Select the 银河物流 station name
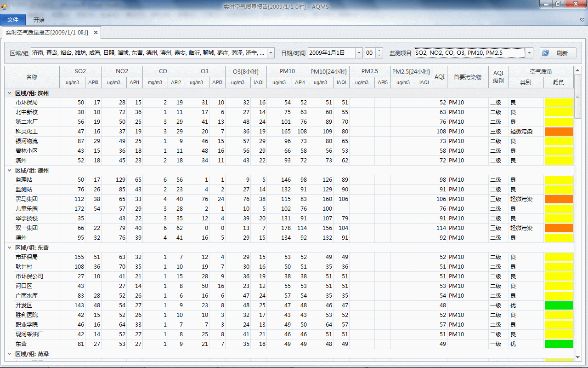 coord(27,141)
